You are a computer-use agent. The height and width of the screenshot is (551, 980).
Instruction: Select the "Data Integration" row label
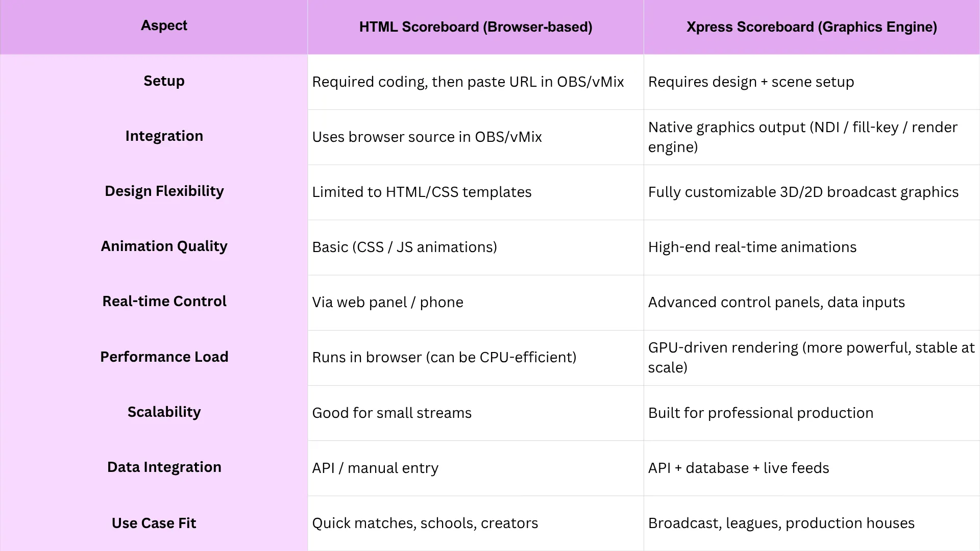tap(164, 467)
